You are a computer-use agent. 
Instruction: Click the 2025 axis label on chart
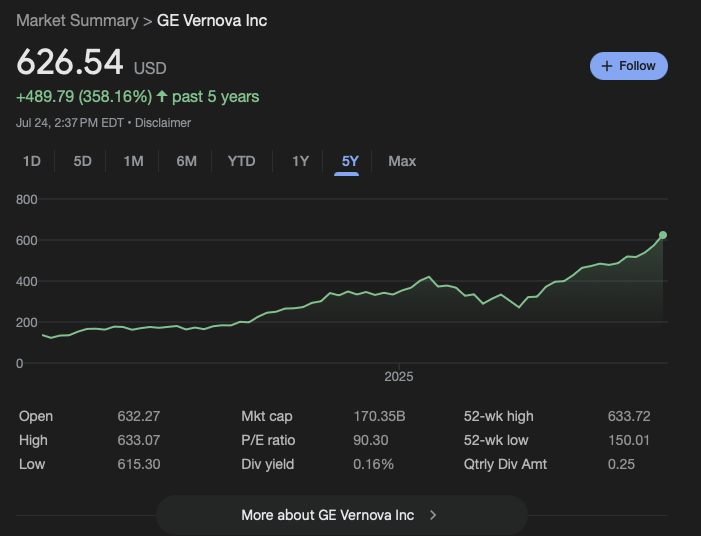(x=399, y=377)
